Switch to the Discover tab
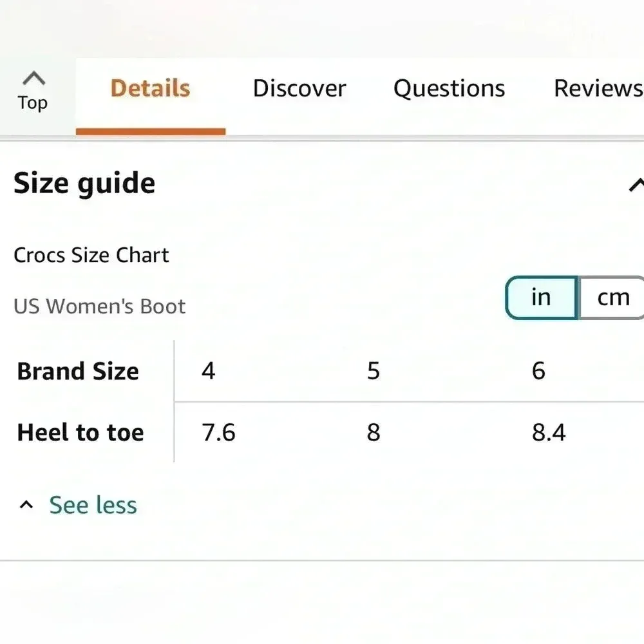The width and height of the screenshot is (644, 644). (299, 89)
